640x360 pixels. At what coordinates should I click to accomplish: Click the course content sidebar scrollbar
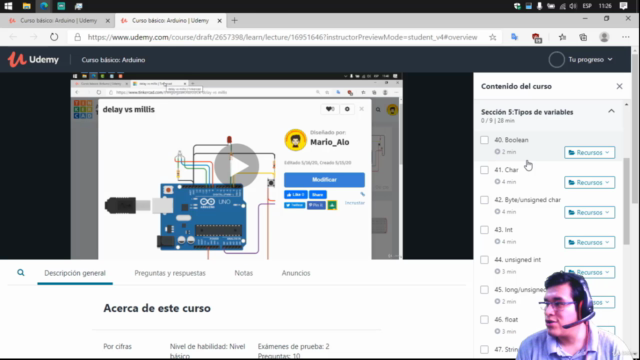tap(627, 201)
